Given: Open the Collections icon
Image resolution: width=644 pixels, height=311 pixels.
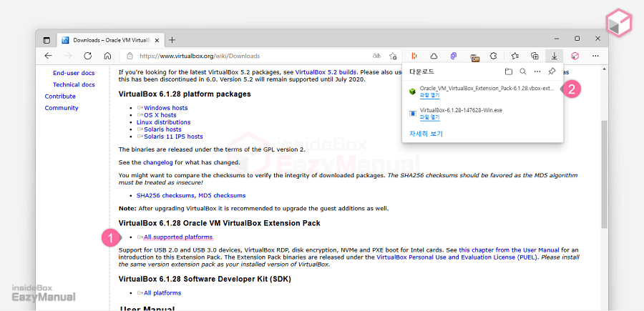Looking at the screenshot, I should pyautogui.click(x=535, y=56).
